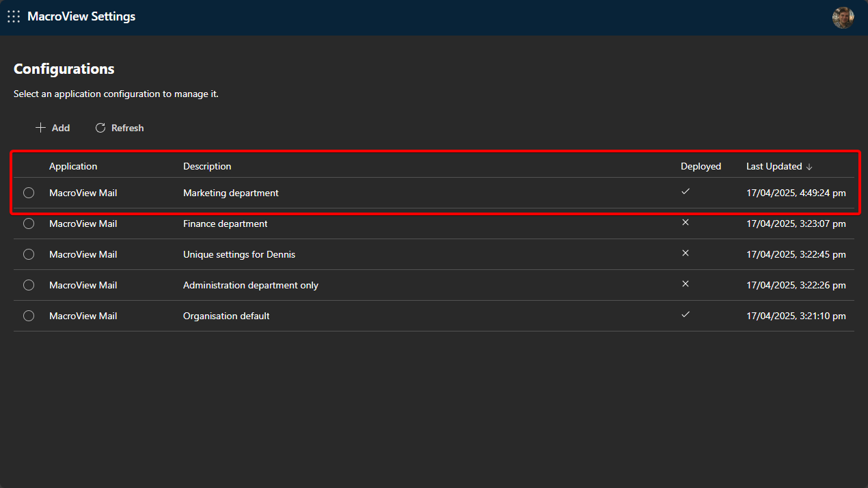
Task: Click the Unique settings for Dennis text
Action: tap(239, 254)
